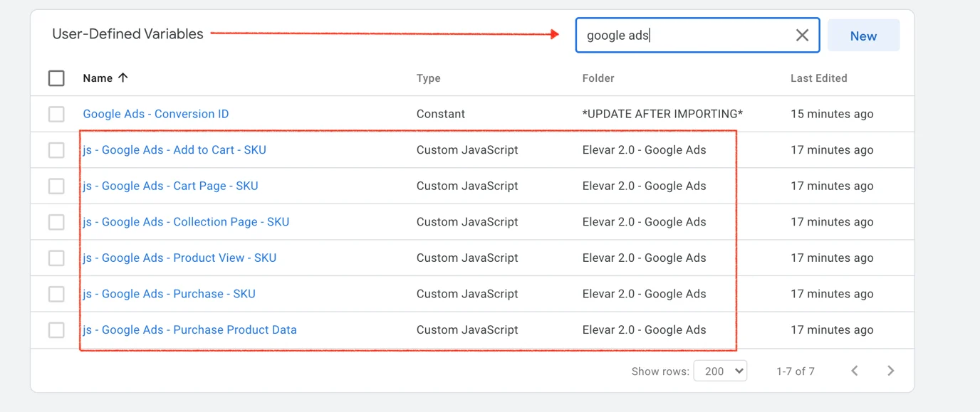Clear the search field with the X icon
980x412 pixels.
802,36
